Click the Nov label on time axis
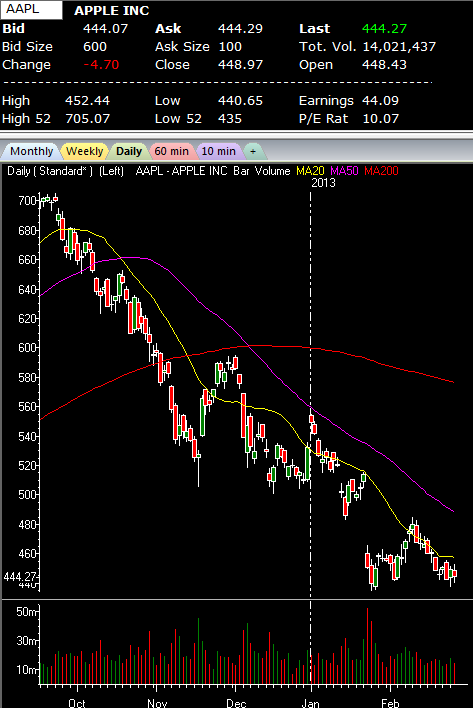The height and width of the screenshot is (708, 473). pos(157,703)
